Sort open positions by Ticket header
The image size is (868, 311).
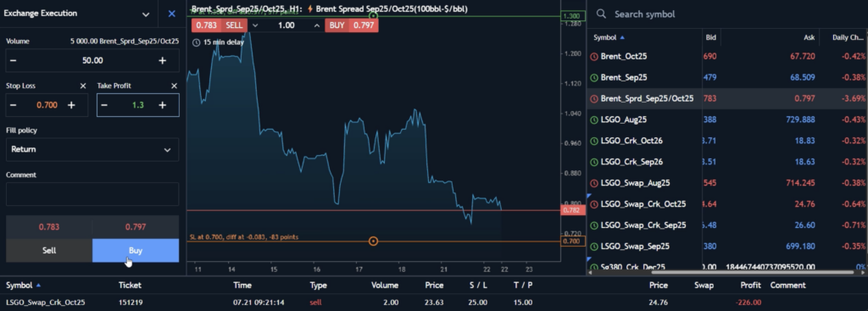click(x=130, y=286)
